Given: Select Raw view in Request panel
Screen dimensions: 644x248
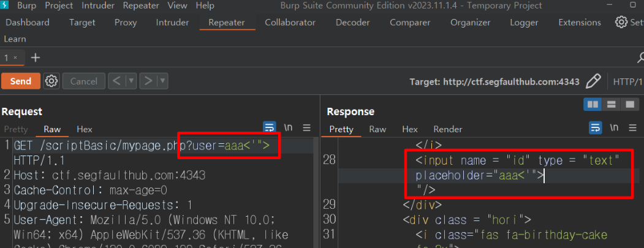Looking at the screenshot, I should 52,129.
